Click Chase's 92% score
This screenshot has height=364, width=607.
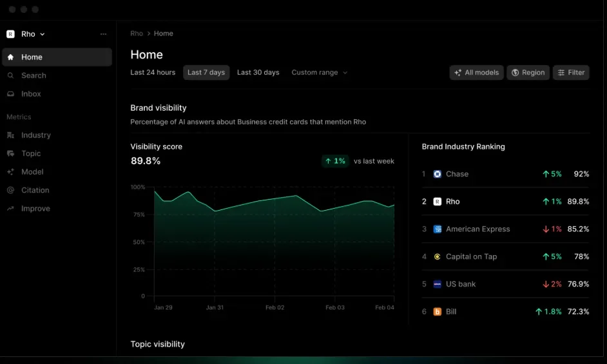(581, 174)
